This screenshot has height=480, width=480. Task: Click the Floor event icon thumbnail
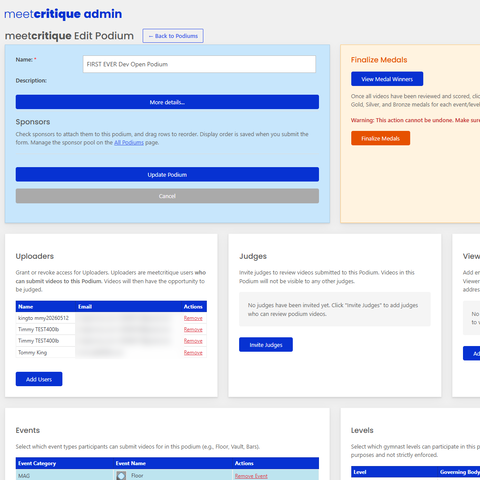(121, 476)
